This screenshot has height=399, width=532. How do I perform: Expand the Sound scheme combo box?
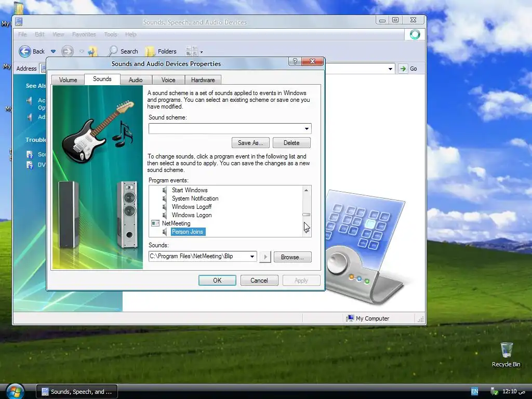pyautogui.click(x=230, y=129)
